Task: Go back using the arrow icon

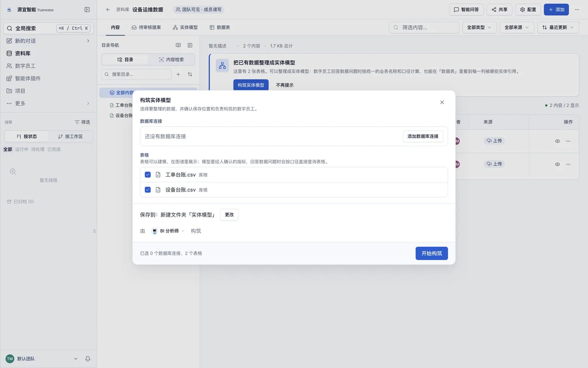Action: pos(108,10)
